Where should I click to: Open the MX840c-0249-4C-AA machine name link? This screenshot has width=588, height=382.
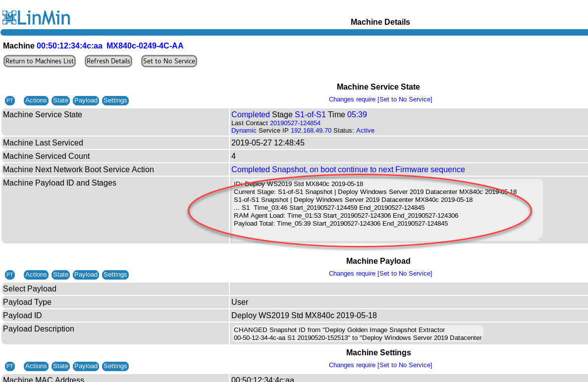[145, 46]
